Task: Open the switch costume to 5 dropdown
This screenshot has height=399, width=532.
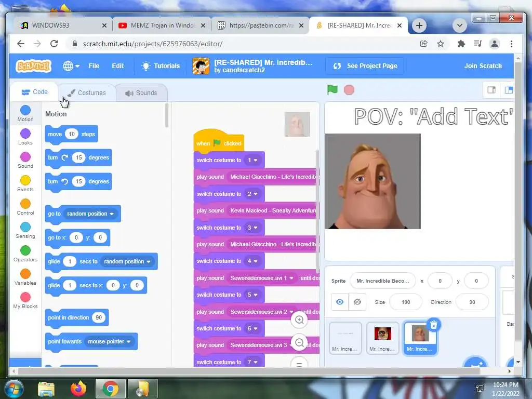Action: 252,295
